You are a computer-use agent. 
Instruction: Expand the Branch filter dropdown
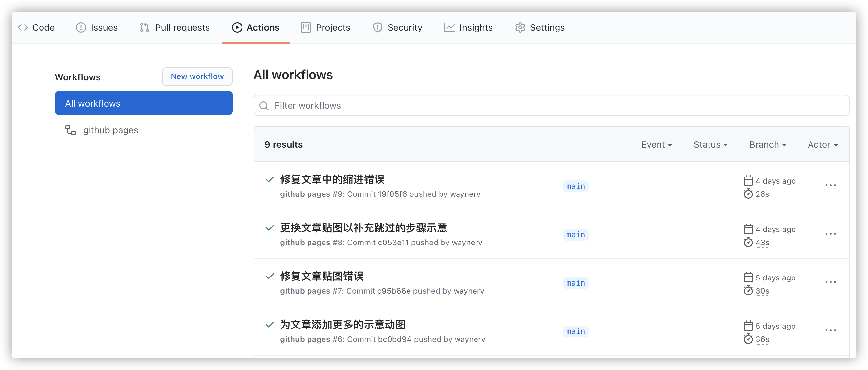coord(768,144)
